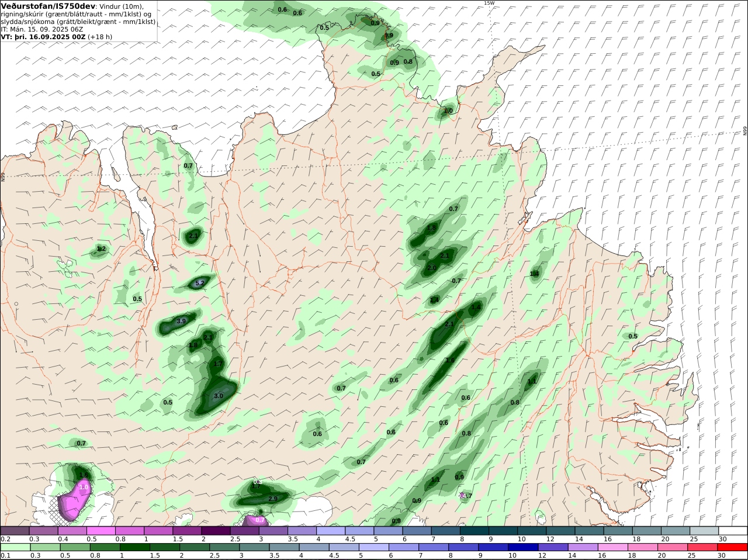
Task: Select the palest green 0.1 swatch in the lower legend row
Action: [15, 548]
